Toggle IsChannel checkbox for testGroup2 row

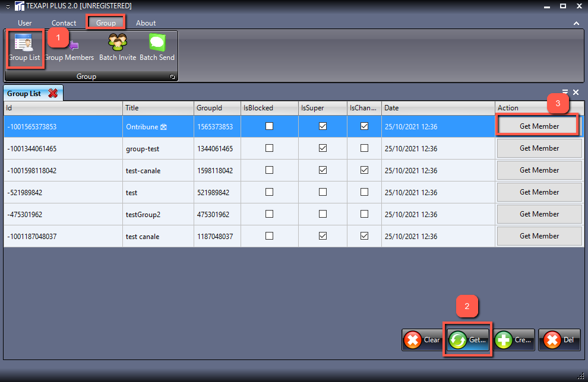[364, 214]
